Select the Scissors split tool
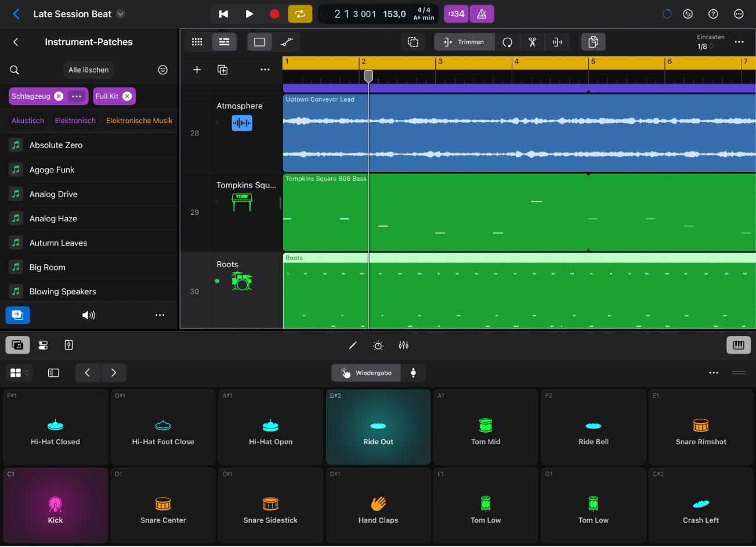The width and height of the screenshot is (756, 547). point(532,42)
